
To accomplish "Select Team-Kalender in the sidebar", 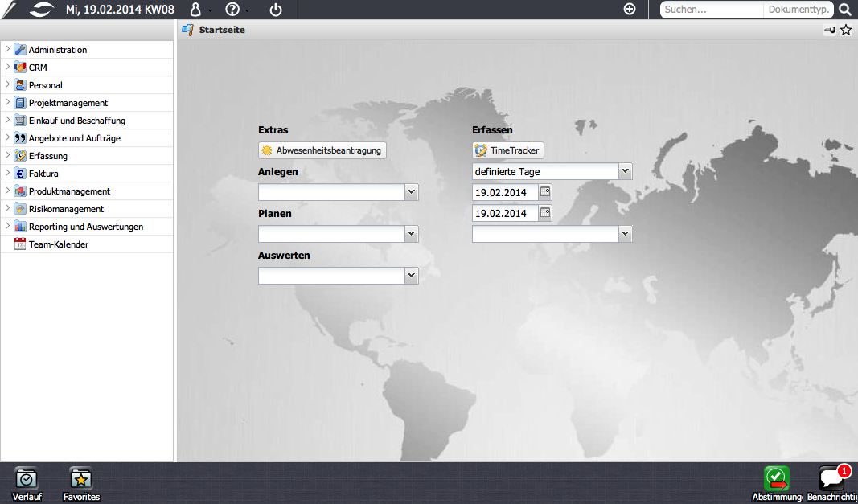I will tap(59, 244).
